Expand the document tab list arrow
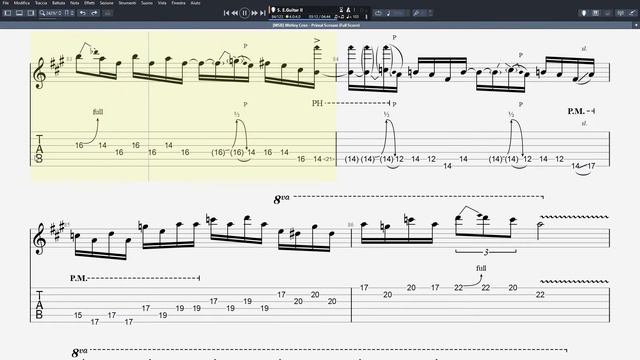 636,25
